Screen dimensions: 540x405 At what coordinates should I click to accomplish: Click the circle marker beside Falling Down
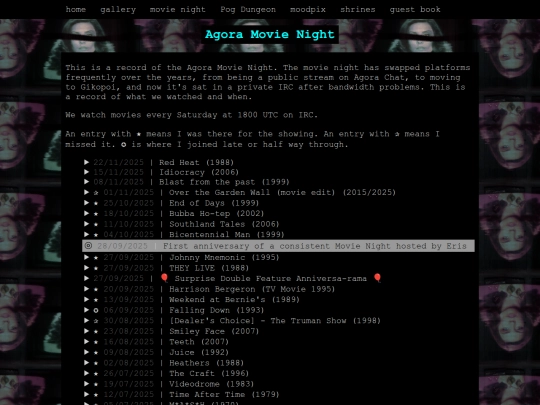point(96,310)
